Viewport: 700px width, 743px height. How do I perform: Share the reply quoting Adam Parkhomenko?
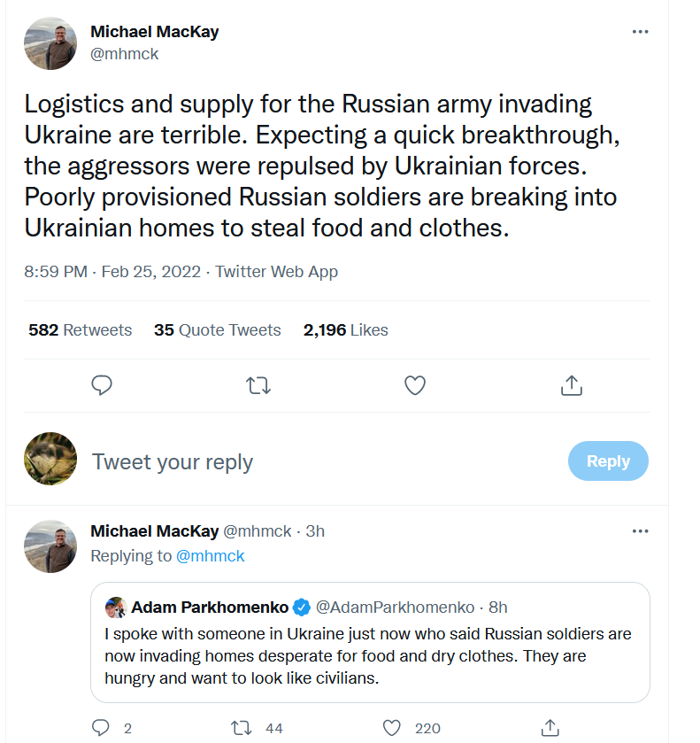[x=550, y=728]
